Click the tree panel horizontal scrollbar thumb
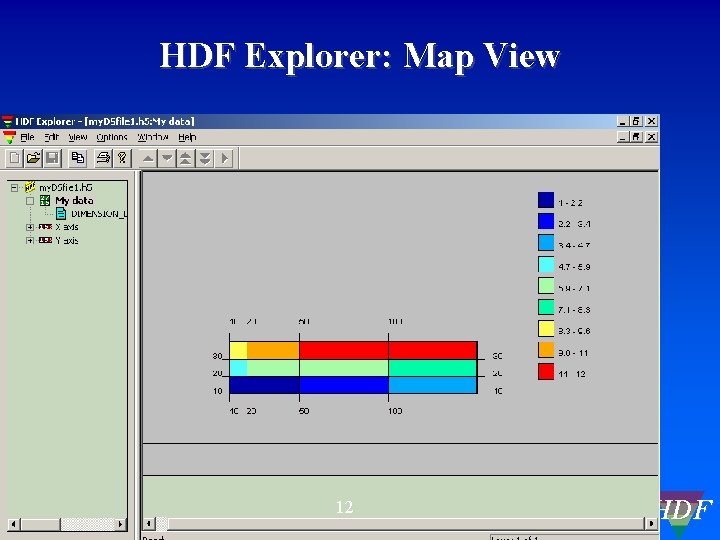The width and height of the screenshot is (720, 540). pyautogui.click(x=40, y=523)
